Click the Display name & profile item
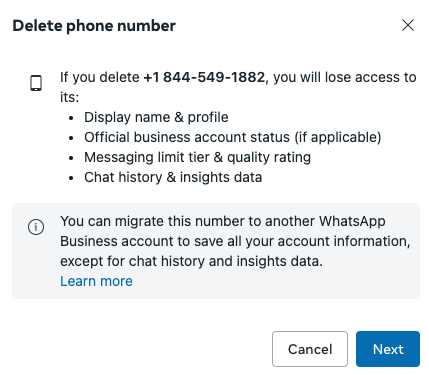This screenshot has height=375, width=429. (156, 117)
